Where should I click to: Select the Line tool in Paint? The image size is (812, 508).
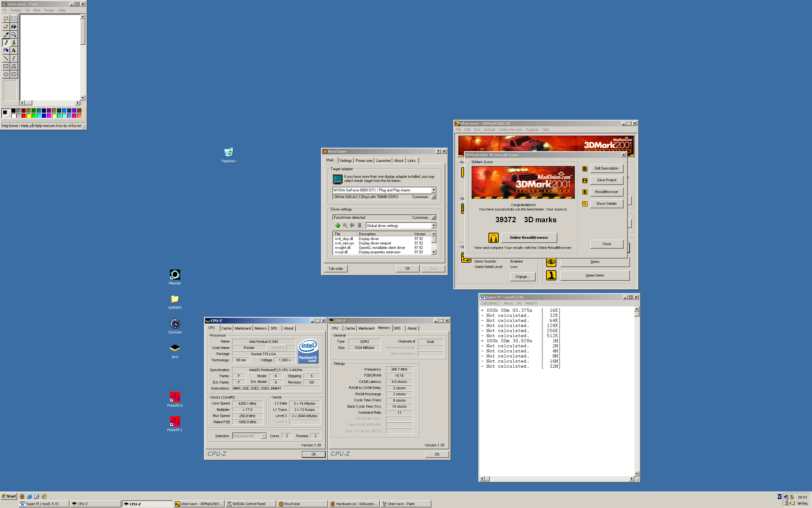click(6, 58)
